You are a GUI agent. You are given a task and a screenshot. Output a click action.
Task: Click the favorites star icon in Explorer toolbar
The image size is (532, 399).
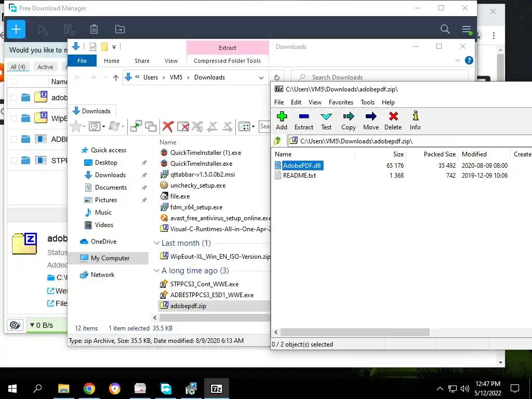click(76, 127)
